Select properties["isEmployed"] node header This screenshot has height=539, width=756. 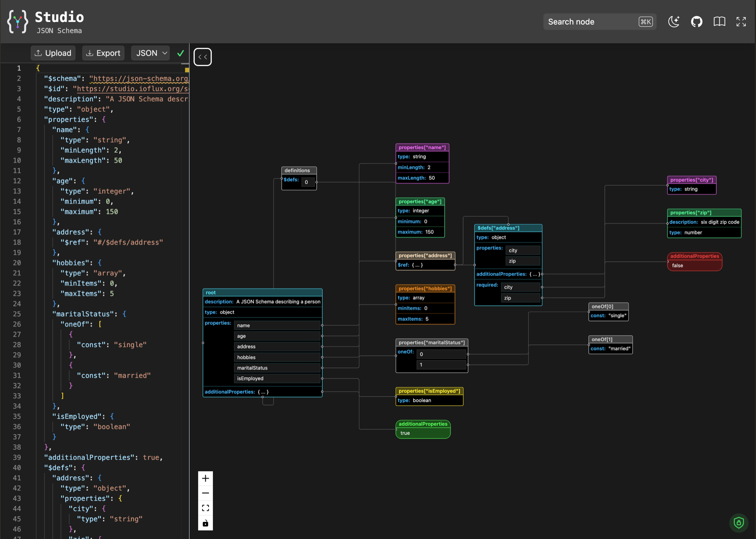[x=429, y=391]
